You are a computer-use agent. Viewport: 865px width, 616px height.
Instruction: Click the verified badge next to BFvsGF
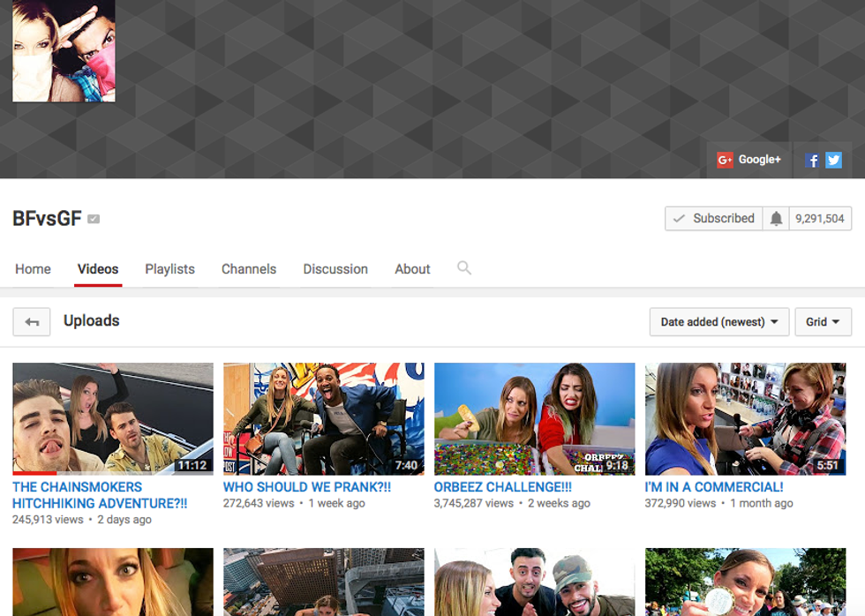pos(94,219)
